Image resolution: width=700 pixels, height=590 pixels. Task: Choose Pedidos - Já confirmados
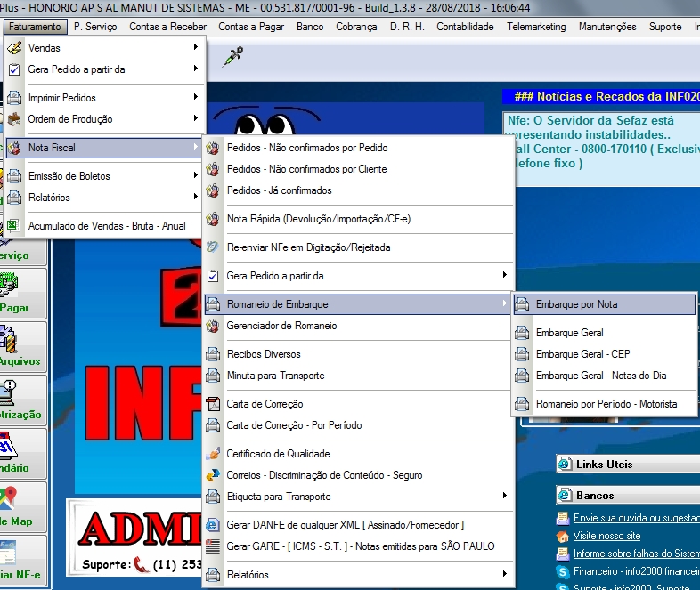point(279,190)
